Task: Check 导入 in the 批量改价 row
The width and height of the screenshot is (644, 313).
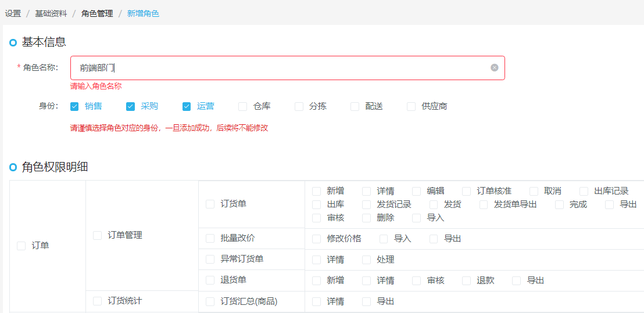Action: tap(384, 239)
